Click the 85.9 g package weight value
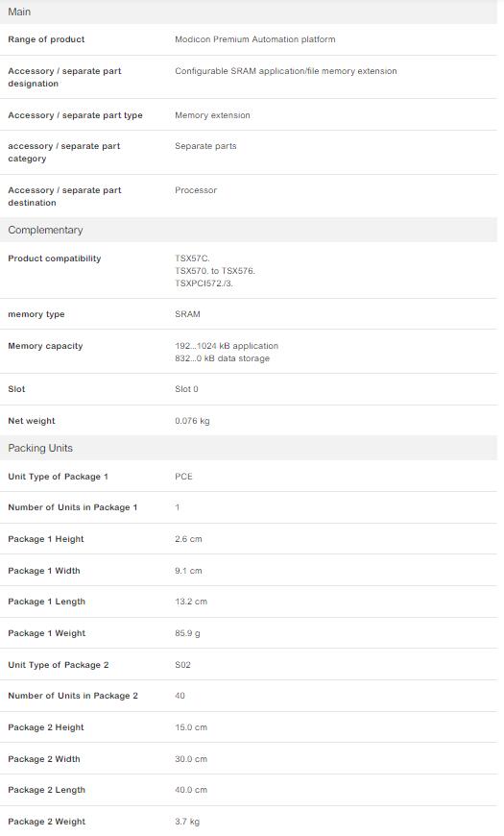 pyautogui.click(x=187, y=633)
